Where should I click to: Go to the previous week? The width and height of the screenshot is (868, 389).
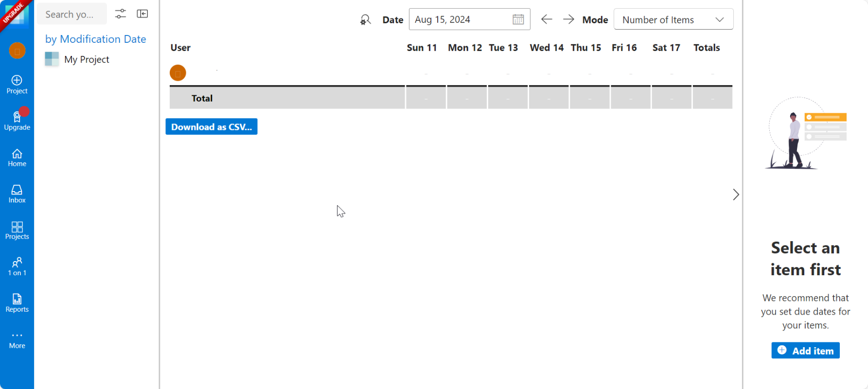point(547,19)
